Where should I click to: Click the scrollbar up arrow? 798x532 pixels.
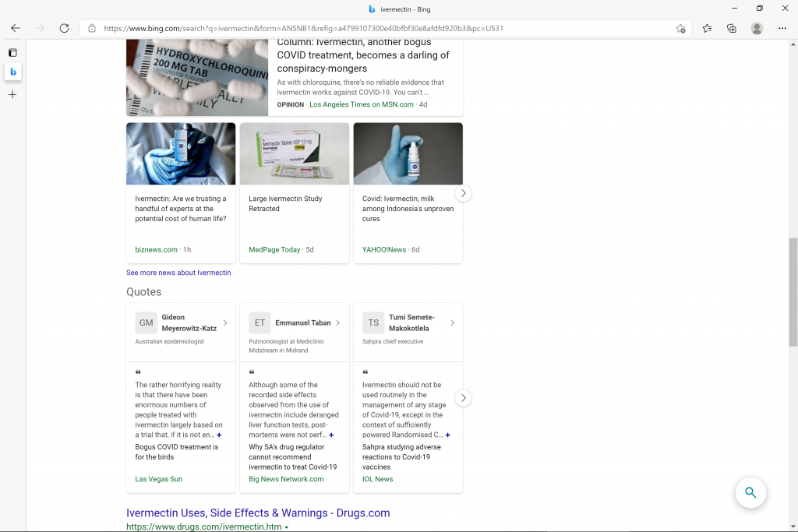click(x=793, y=44)
